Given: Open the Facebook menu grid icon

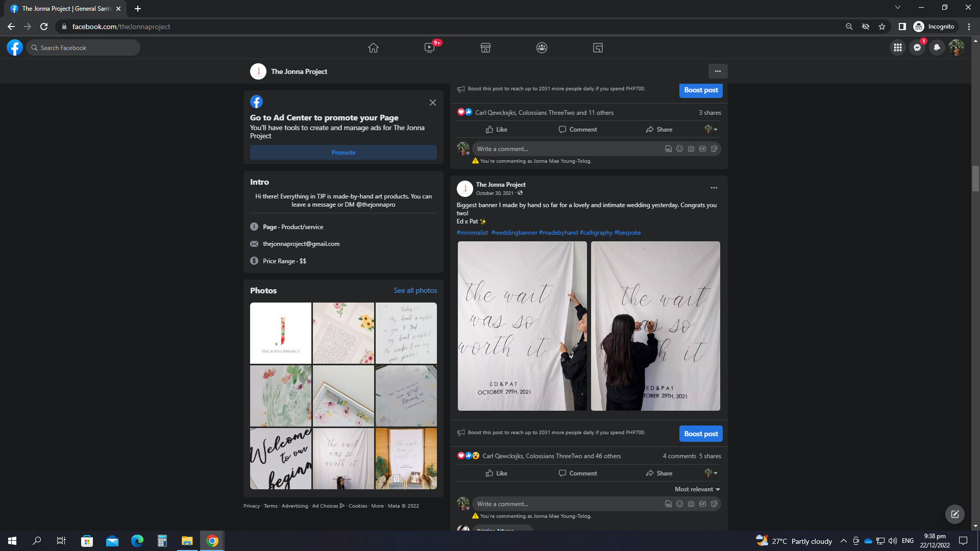Looking at the screenshot, I should click(897, 47).
